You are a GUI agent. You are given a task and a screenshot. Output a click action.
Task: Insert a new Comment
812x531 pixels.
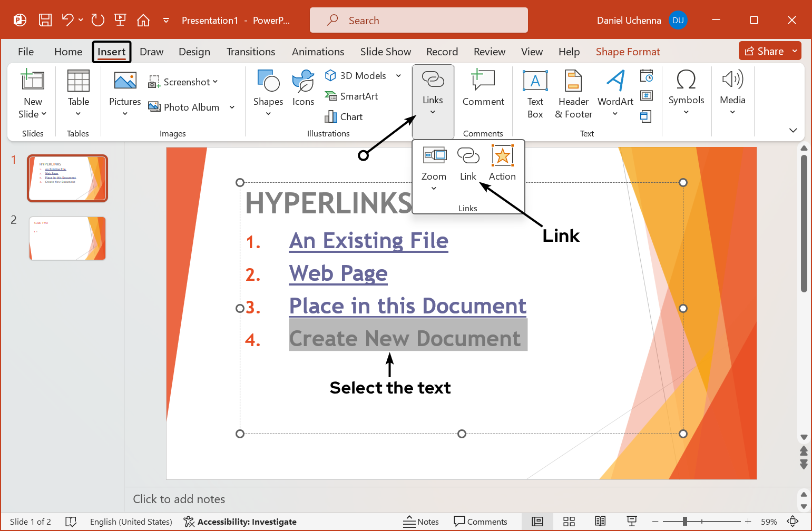pos(483,91)
